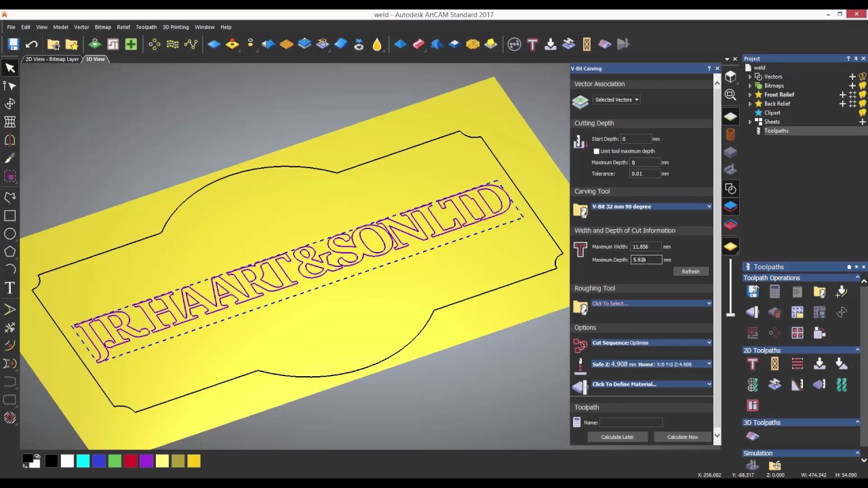Click the Refresh button
This screenshot has width=868, height=488.
(690, 271)
